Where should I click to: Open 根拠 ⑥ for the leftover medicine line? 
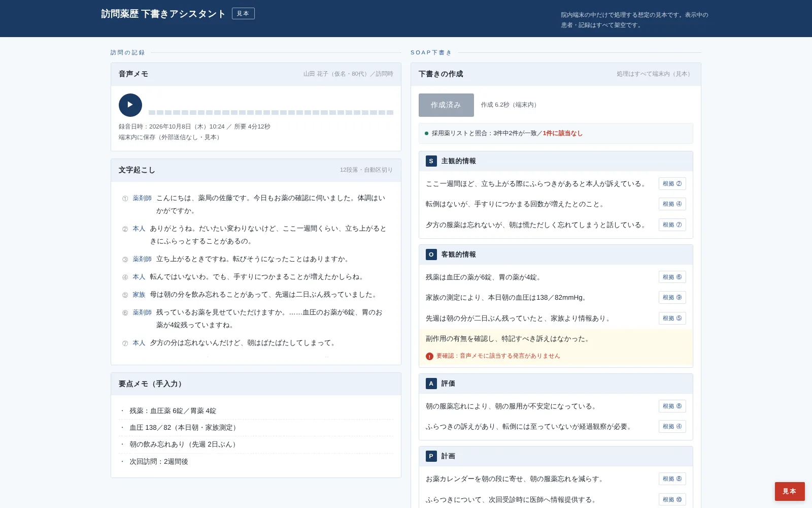(672, 277)
